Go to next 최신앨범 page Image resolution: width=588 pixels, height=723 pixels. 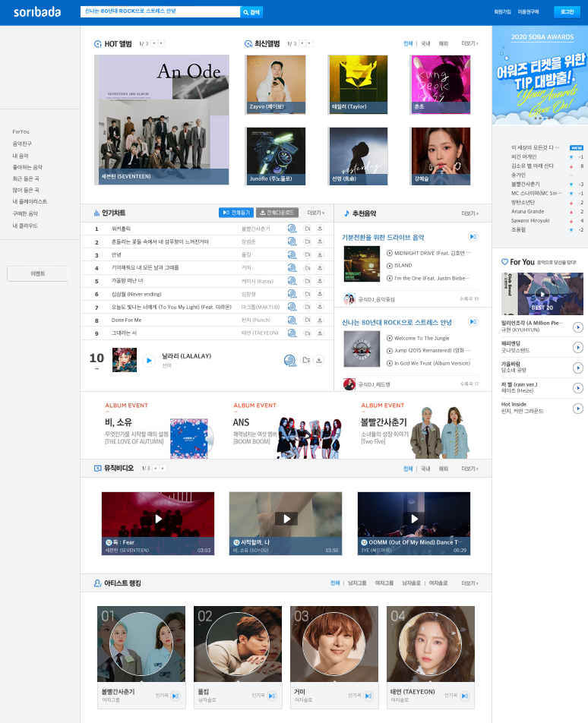pyautogui.click(x=310, y=43)
